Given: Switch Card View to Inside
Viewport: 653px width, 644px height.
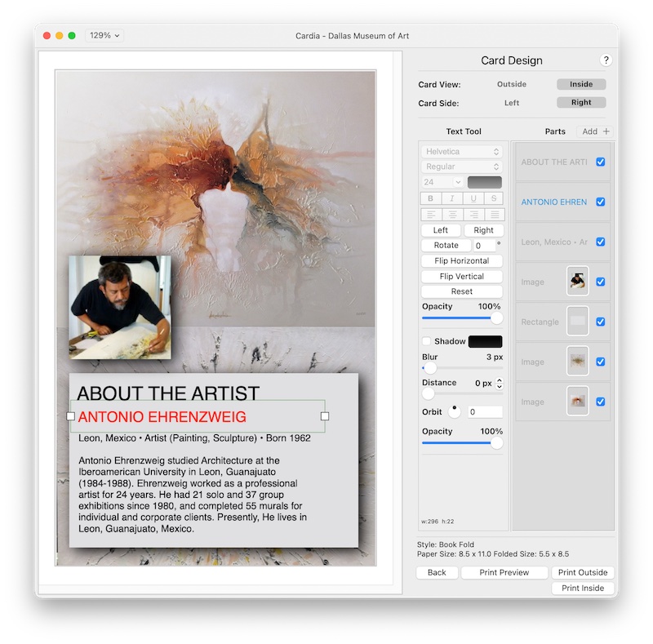Looking at the screenshot, I should [x=581, y=84].
